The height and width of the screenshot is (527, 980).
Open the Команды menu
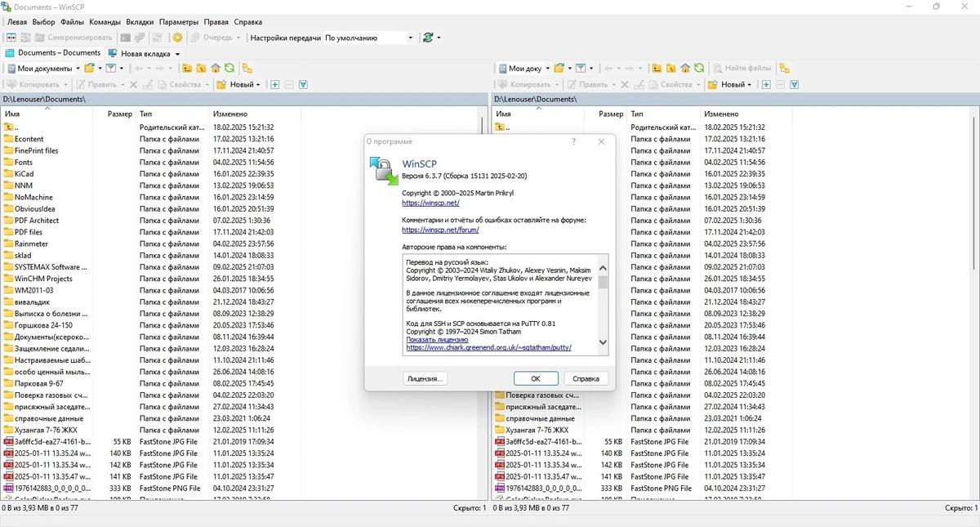click(x=105, y=22)
